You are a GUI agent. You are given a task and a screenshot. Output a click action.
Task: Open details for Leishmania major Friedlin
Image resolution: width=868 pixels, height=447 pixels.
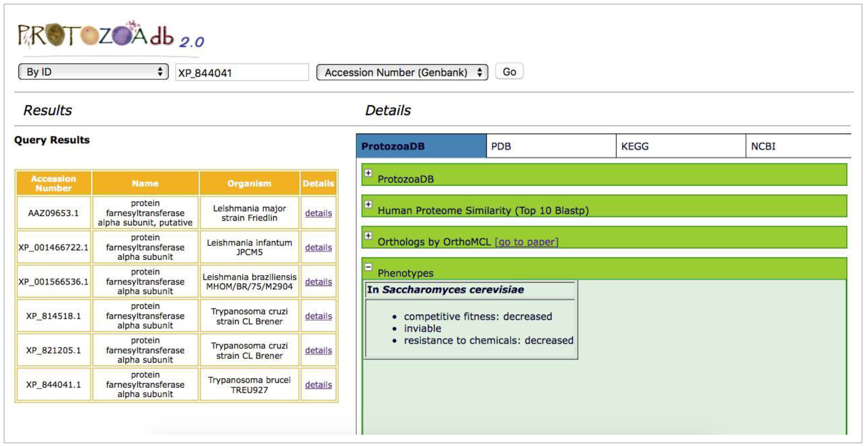318,213
